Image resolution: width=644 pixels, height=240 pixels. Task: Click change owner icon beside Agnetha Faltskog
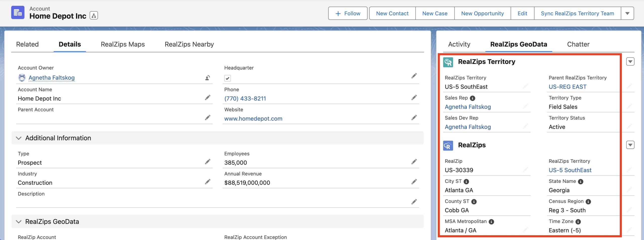point(208,78)
